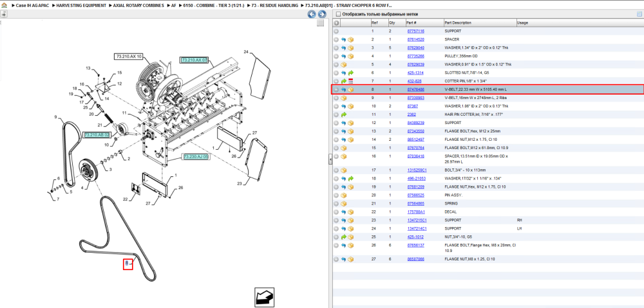Click the box icon for SUPPORT LH row

coord(351,228)
